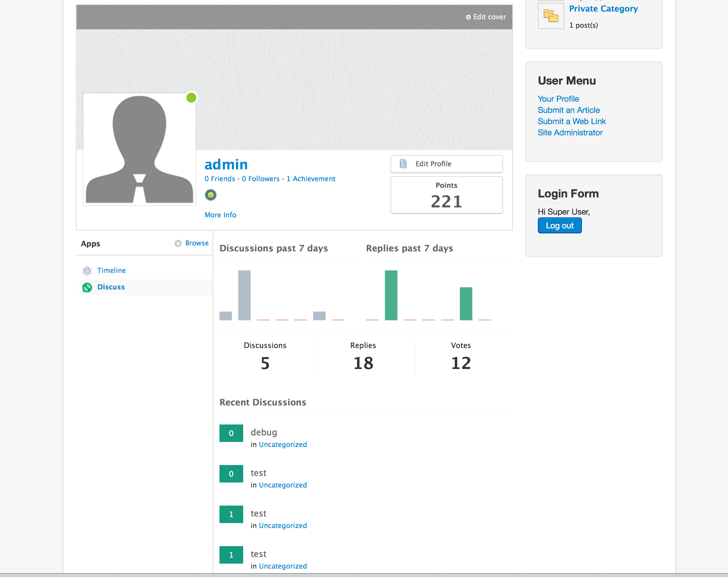The image size is (728, 577).
Task: Click Submit an Article in User Menu
Action: coord(568,110)
